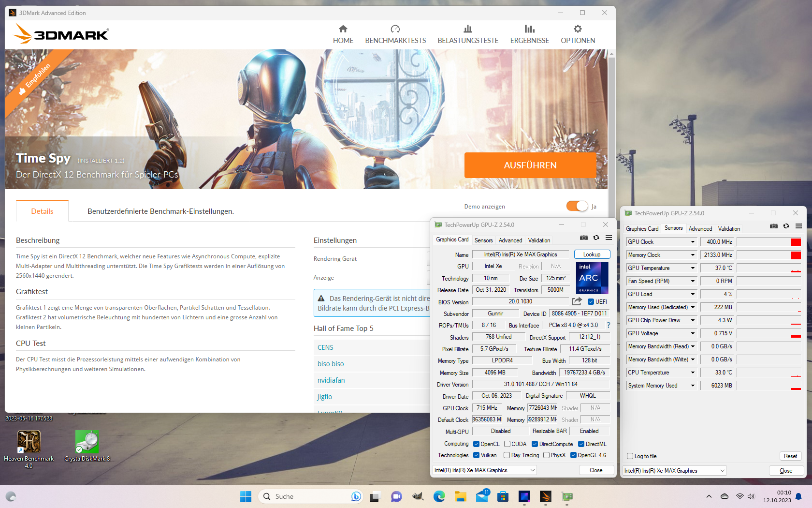Open the nvidiafan Hall of Fame link

(331, 380)
